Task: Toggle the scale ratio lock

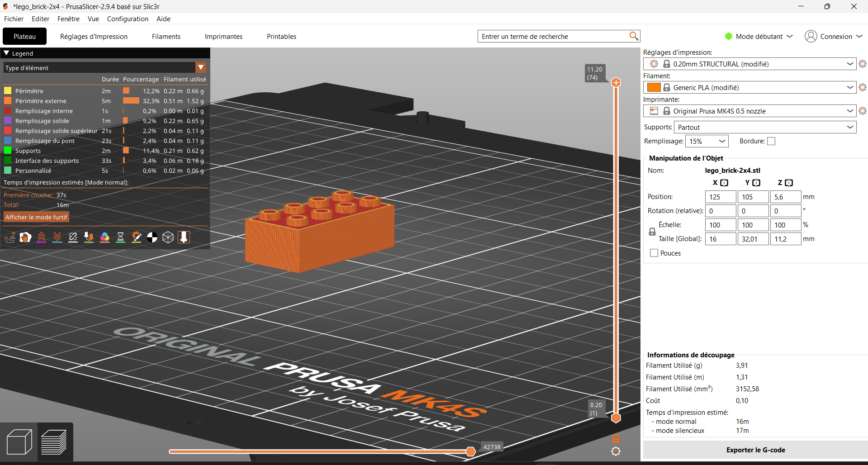Action: click(x=652, y=232)
